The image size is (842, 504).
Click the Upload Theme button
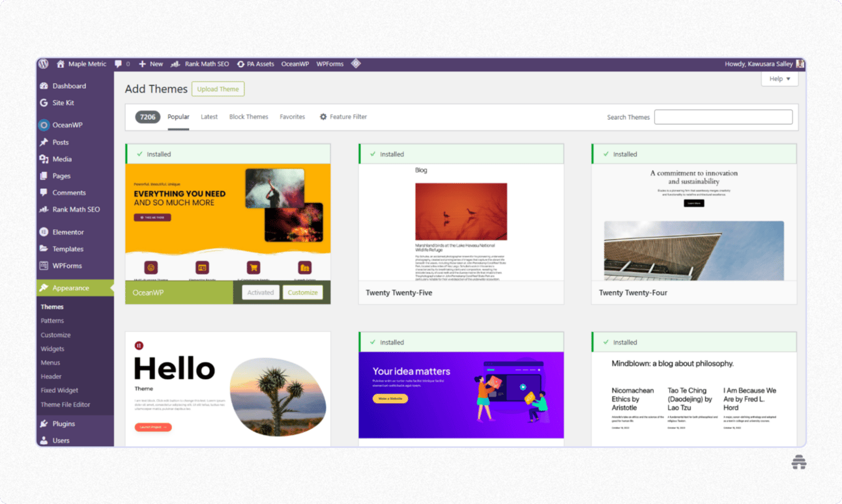[x=218, y=89]
